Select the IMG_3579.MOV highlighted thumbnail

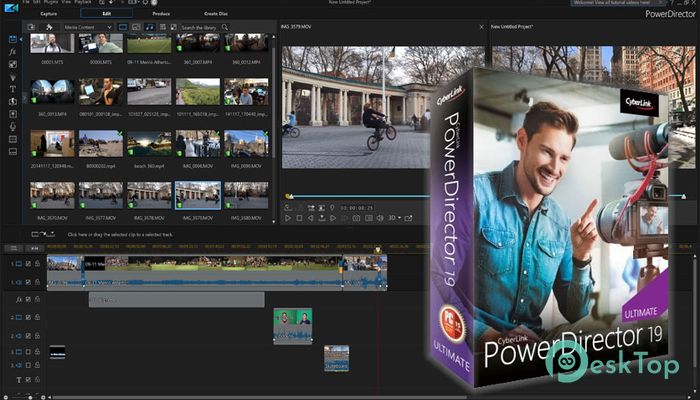[x=198, y=195]
